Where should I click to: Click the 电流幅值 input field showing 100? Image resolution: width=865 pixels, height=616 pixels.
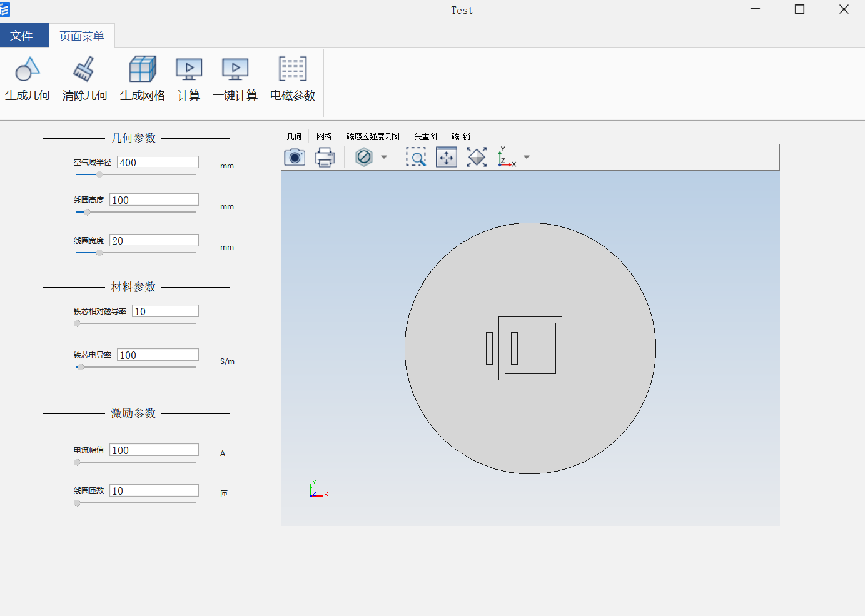pos(154,450)
